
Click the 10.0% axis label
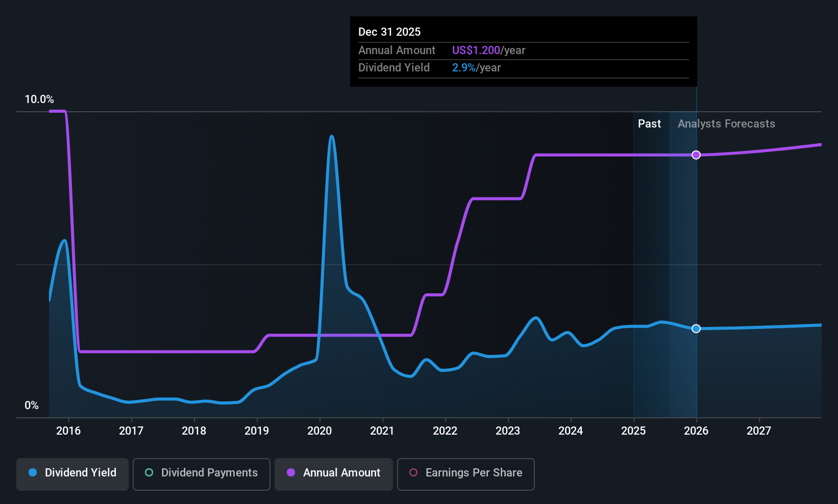40,99
